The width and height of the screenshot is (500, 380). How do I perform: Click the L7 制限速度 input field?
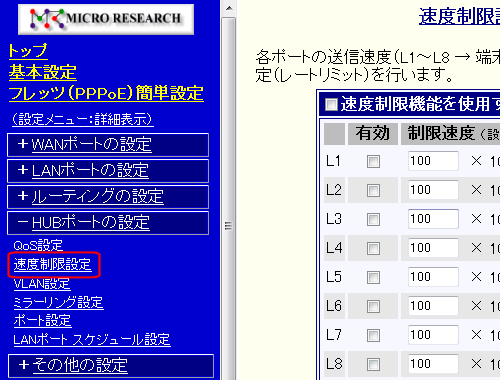pos(433,335)
